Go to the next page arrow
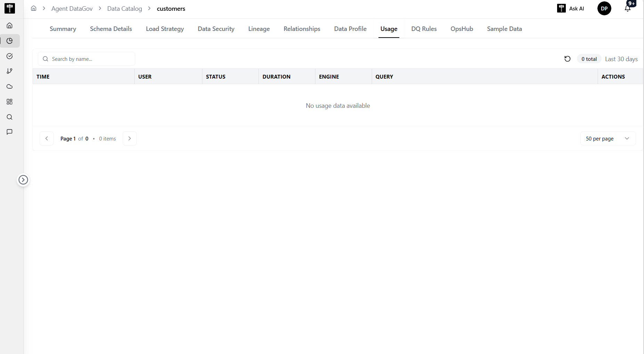 pos(130,138)
